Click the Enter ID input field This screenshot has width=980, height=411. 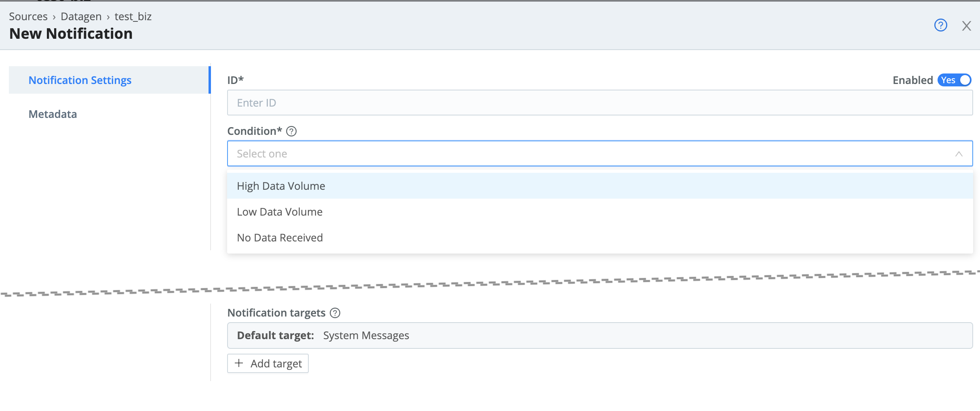404,103
